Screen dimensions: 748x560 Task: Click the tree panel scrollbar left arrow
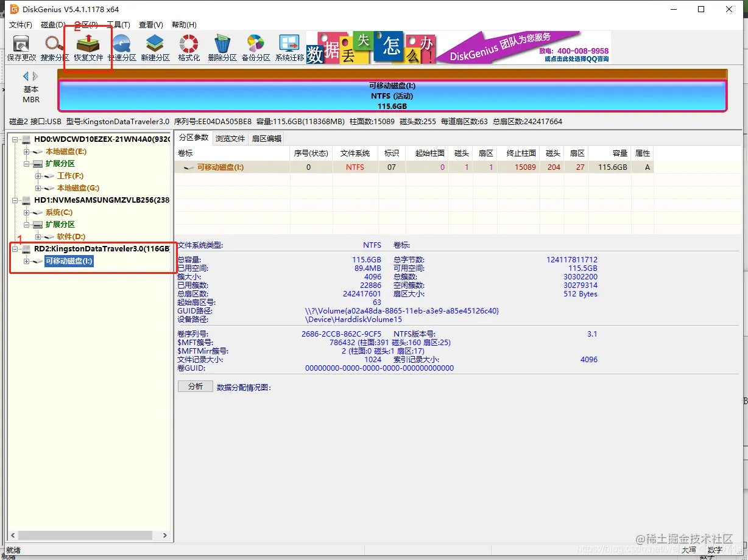coord(13,536)
